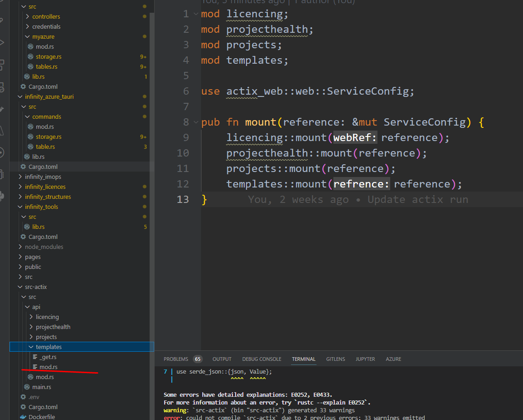Expand the credentials folder
The width and height of the screenshot is (523, 420).
click(x=28, y=26)
